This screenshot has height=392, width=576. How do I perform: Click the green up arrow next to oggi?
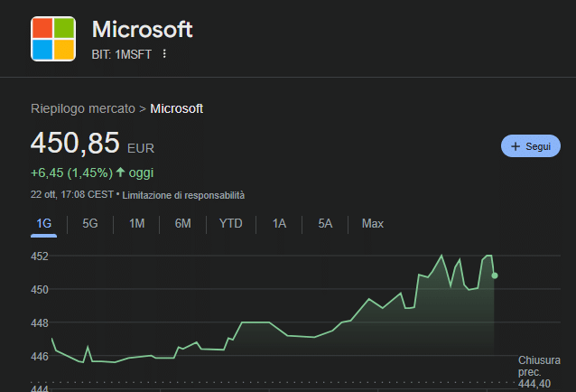pos(121,173)
